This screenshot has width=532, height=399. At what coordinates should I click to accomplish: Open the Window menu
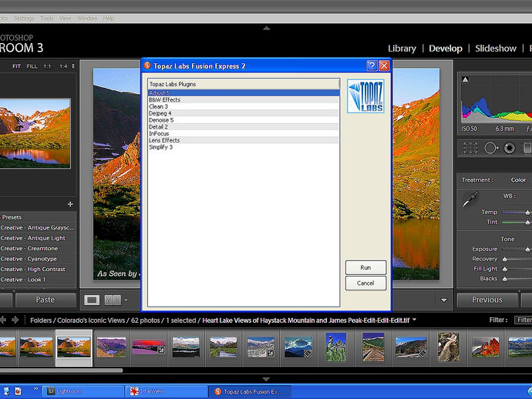tap(87, 18)
